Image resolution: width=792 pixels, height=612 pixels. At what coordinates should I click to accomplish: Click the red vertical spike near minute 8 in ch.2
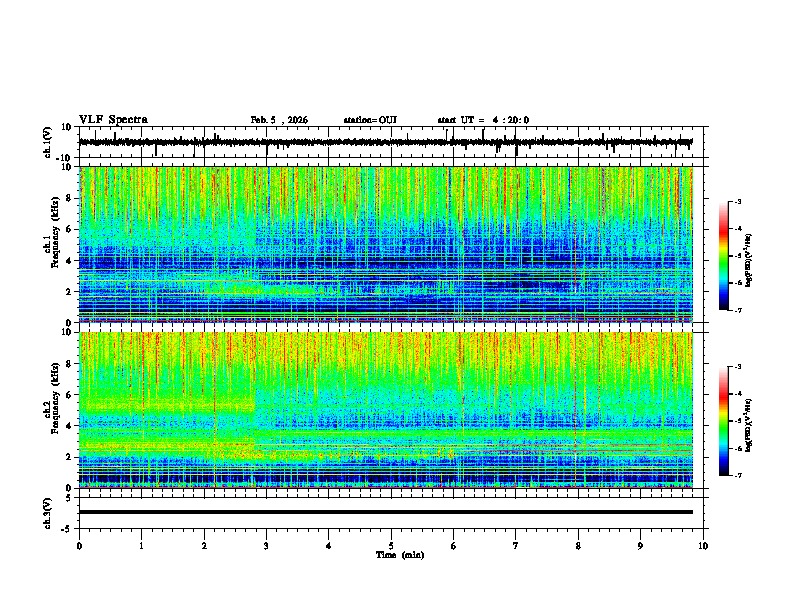(575, 410)
